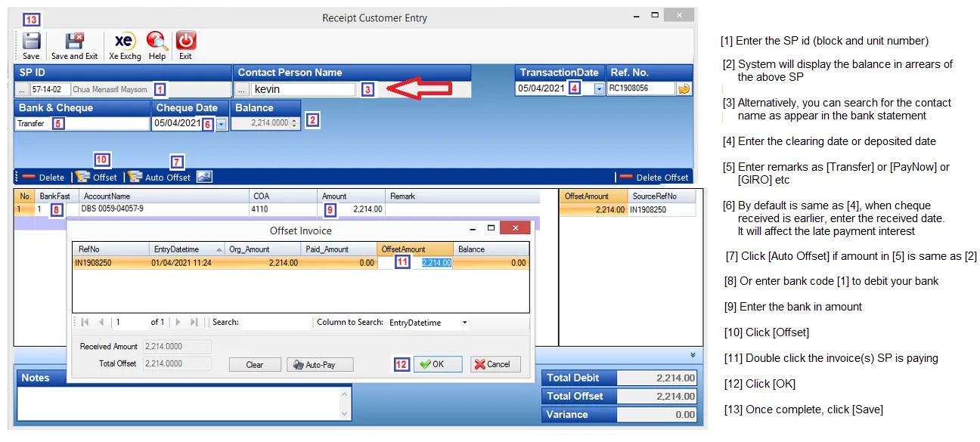Open the TransactionDate calendar dropdown

tap(599, 88)
